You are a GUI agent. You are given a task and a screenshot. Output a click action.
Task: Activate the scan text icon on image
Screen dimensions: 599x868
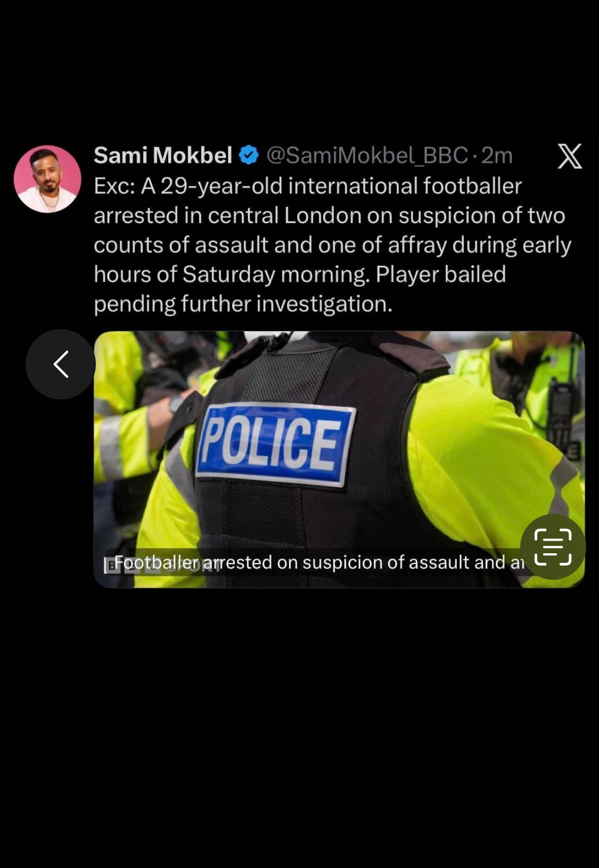point(553,547)
